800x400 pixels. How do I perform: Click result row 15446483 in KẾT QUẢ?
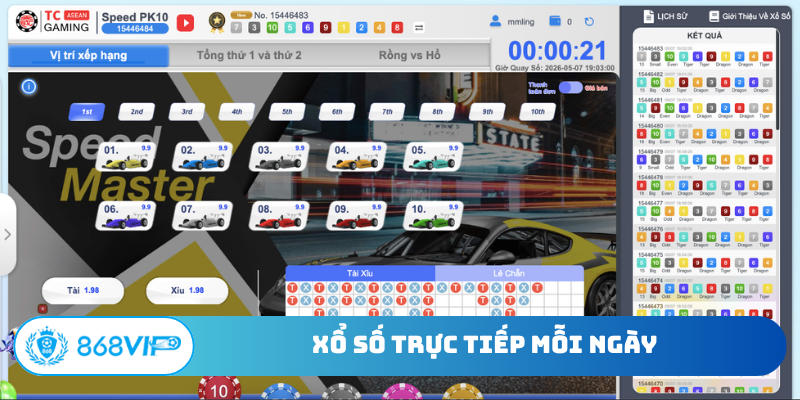[705, 57]
